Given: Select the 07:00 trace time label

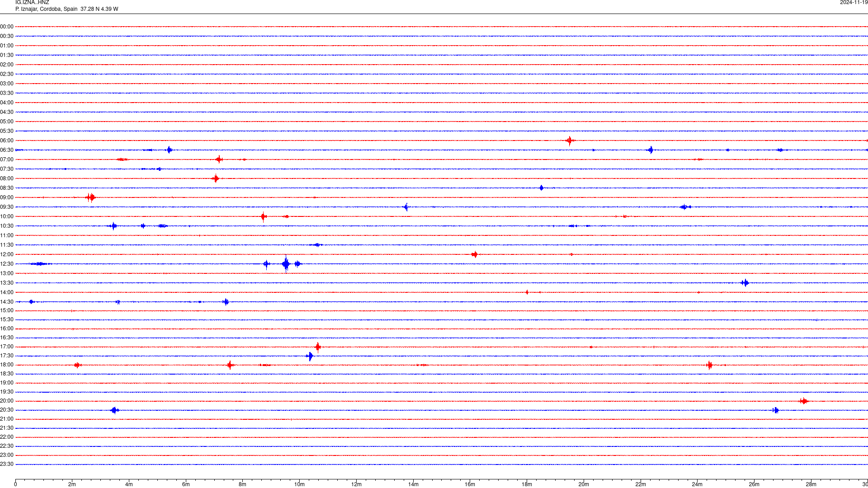Looking at the screenshot, I should click(x=7, y=160).
